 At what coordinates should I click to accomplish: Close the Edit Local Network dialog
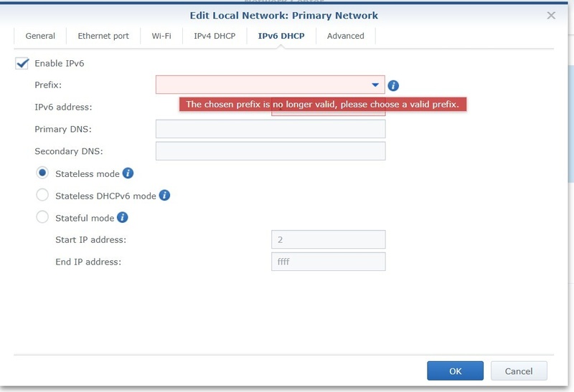551,15
